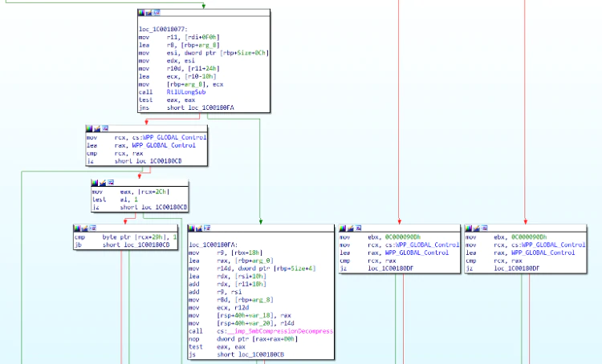Screen dimensions: 602x364
Task: Click pencil icon on 'cmp rcx, rax' block below loc_1C0018077
Action: (x=97, y=128)
